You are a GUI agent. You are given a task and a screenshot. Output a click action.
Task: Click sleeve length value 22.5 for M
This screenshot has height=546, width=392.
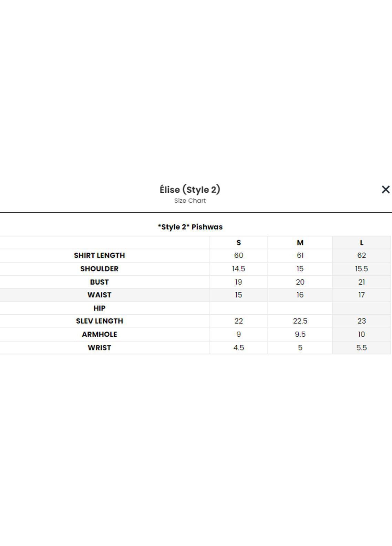click(x=300, y=321)
